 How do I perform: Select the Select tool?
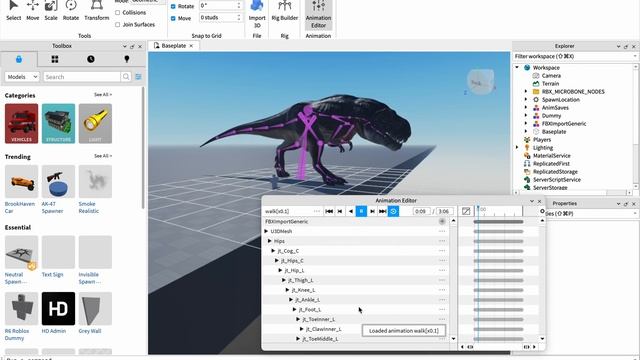[13, 10]
